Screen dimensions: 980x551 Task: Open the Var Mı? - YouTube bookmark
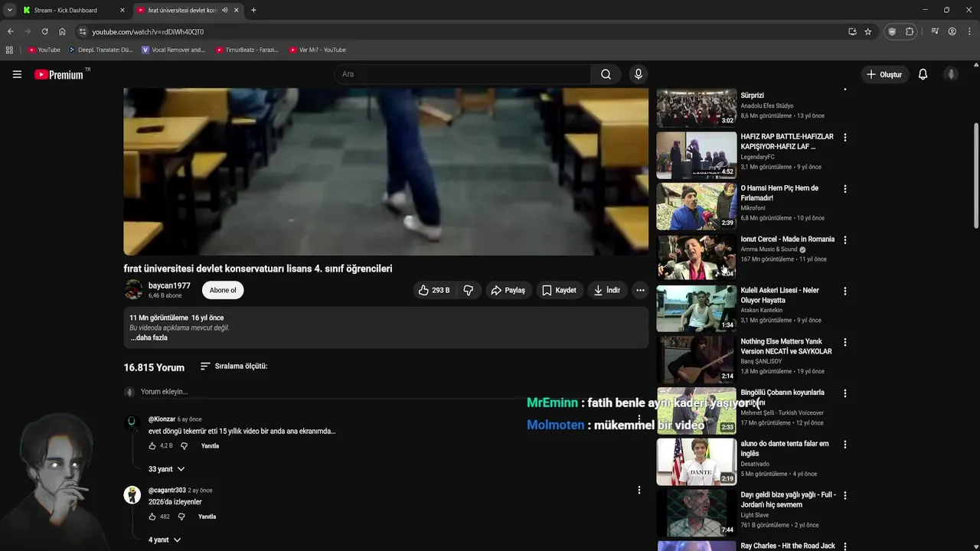click(x=318, y=50)
